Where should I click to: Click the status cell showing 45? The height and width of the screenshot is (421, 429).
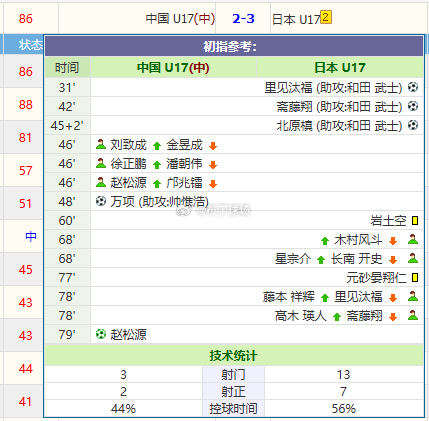coord(26,269)
